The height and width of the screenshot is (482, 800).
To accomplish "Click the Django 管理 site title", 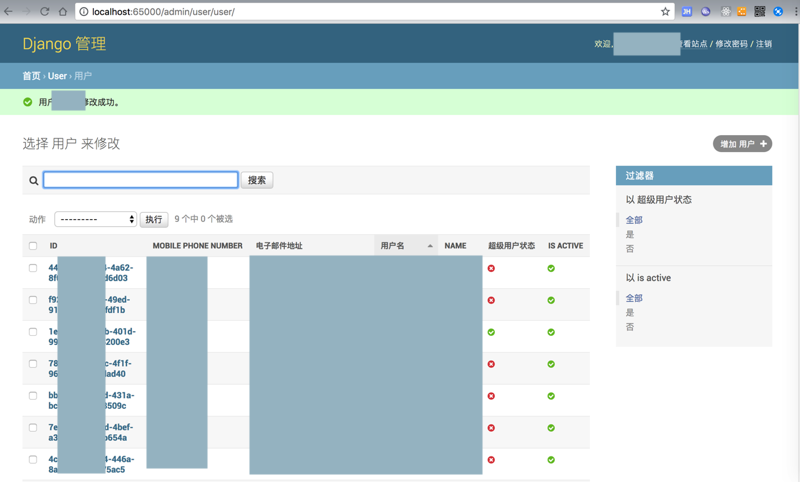I will click(x=64, y=44).
